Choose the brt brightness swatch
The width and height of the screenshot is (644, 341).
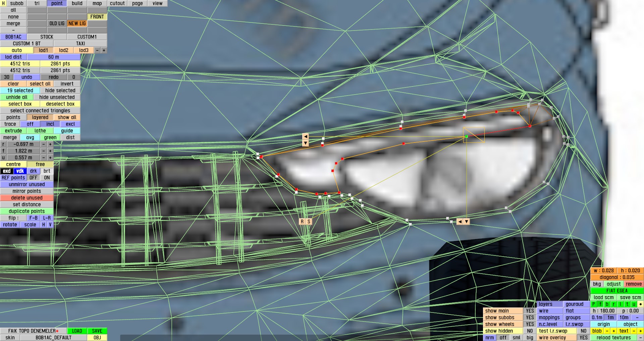(x=47, y=171)
